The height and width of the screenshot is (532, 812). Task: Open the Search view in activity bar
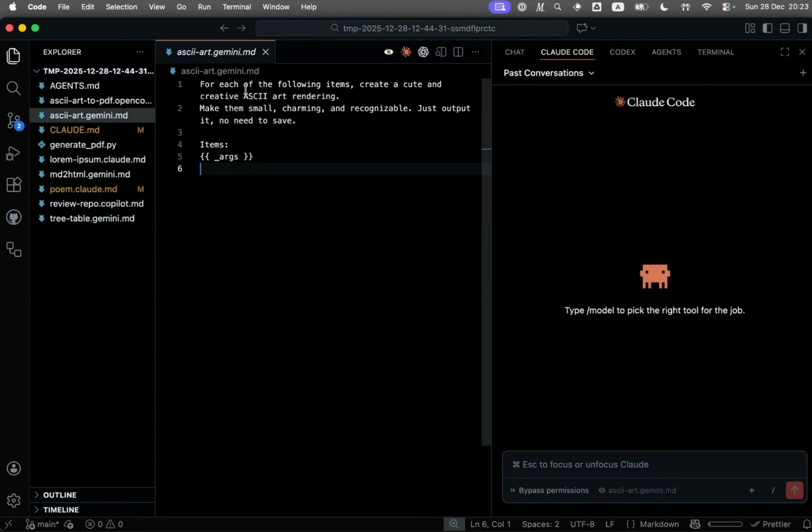click(14, 88)
